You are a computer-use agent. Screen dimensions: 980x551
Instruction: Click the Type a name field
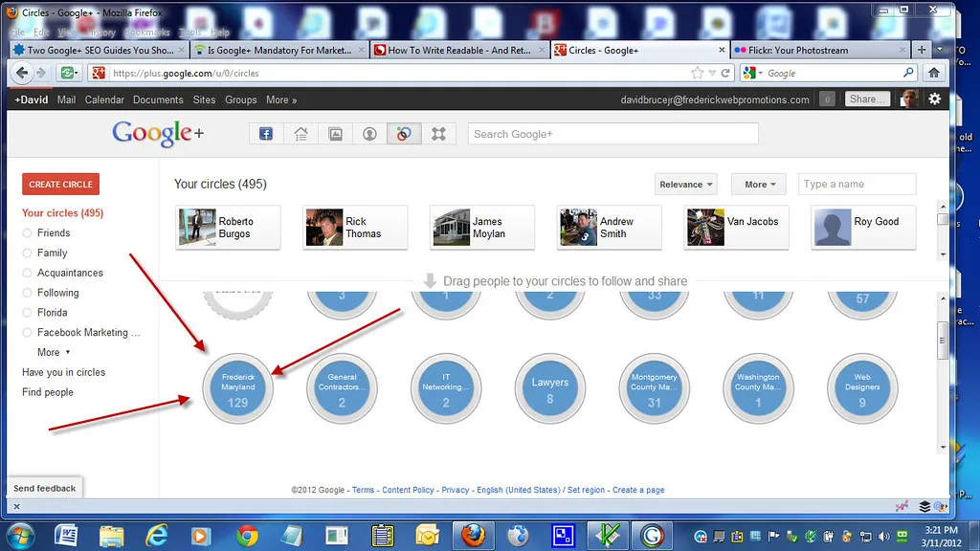pos(857,185)
